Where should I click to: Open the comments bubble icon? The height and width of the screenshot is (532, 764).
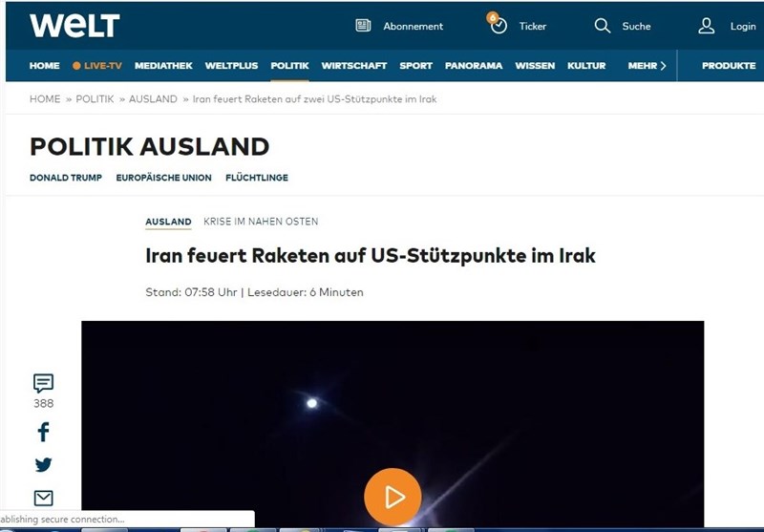point(43,383)
